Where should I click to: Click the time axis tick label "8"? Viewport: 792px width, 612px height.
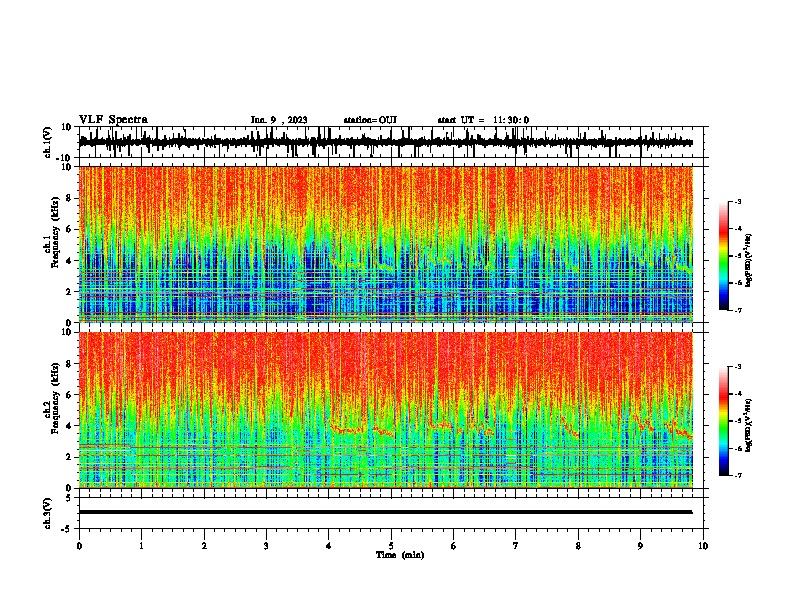point(578,546)
